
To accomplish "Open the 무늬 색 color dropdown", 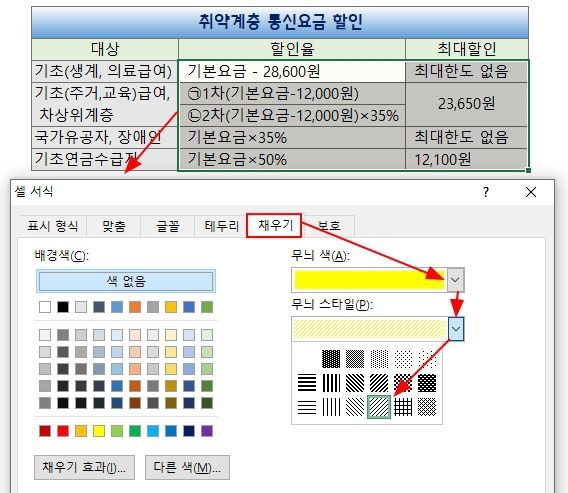I will pyautogui.click(x=455, y=280).
